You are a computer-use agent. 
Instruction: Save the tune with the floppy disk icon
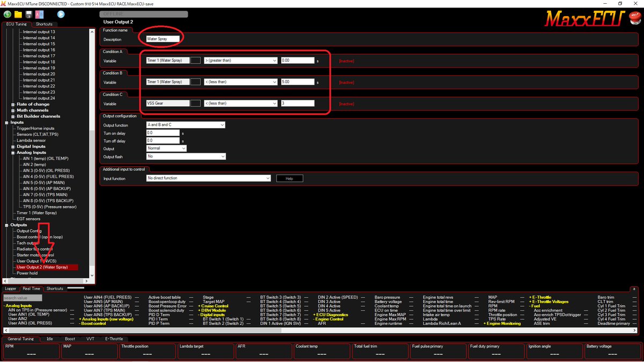[28, 14]
